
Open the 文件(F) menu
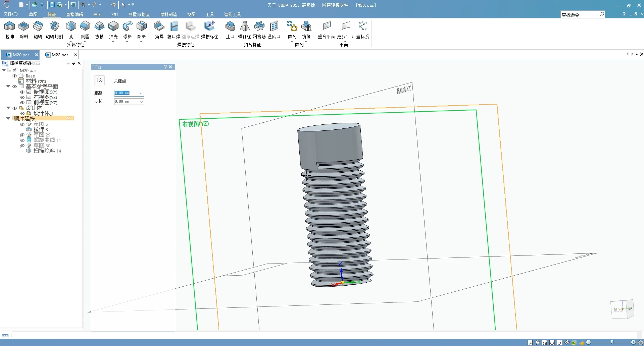(10, 14)
